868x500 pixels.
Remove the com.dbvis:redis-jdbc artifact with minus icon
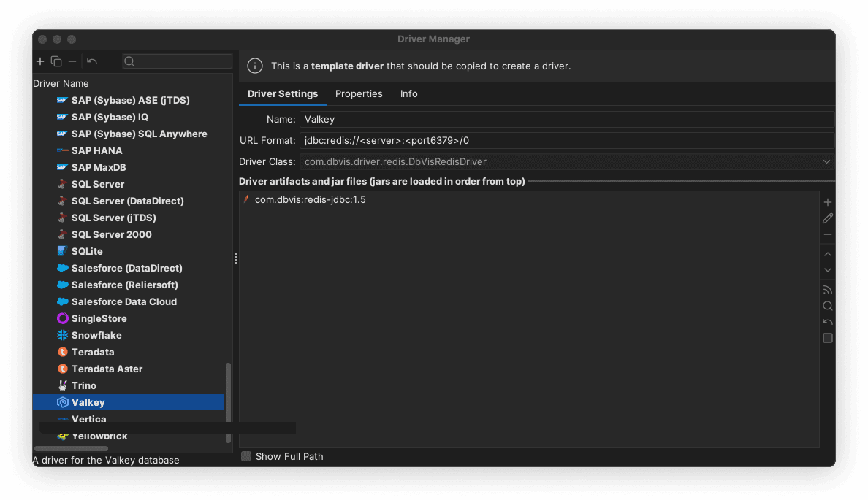[828, 234]
